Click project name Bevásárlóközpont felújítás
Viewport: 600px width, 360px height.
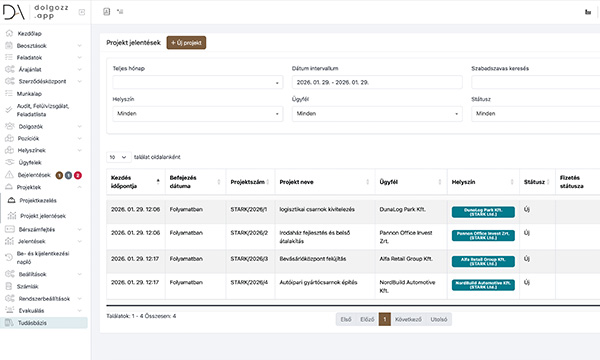(313, 259)
